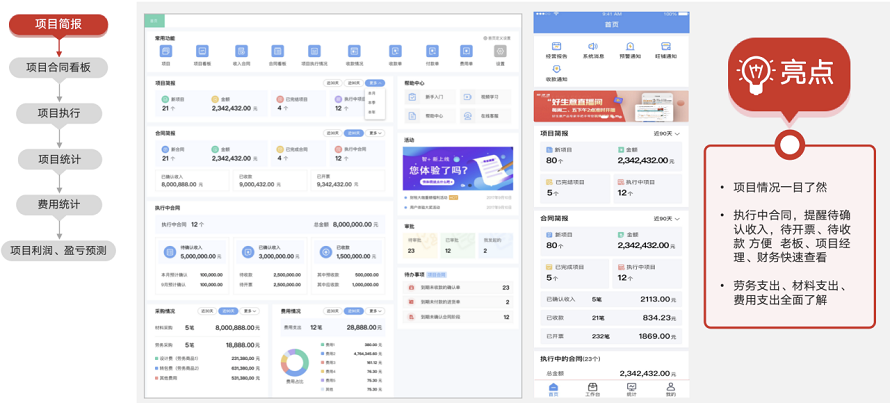The height and width of the screenshot is (403, 890).
Task: Switch to 工作台 tab in mobile bar
Action: coord(593,389)
